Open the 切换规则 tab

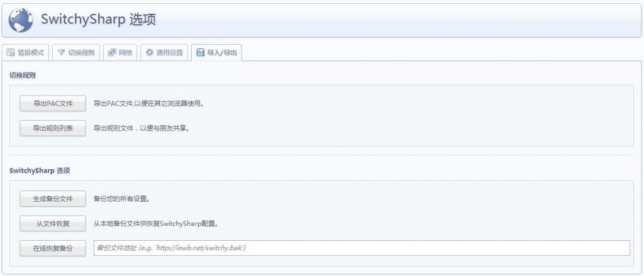76,53
